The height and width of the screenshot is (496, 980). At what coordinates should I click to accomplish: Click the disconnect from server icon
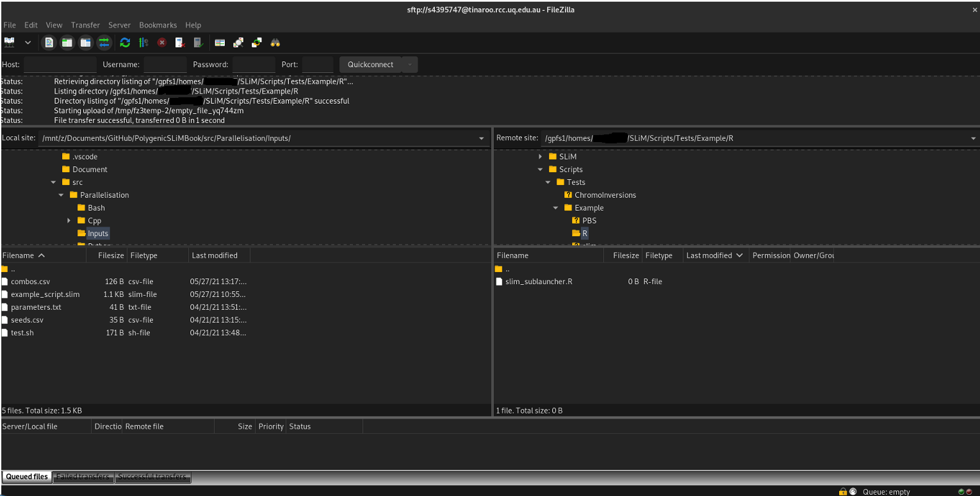181,42
